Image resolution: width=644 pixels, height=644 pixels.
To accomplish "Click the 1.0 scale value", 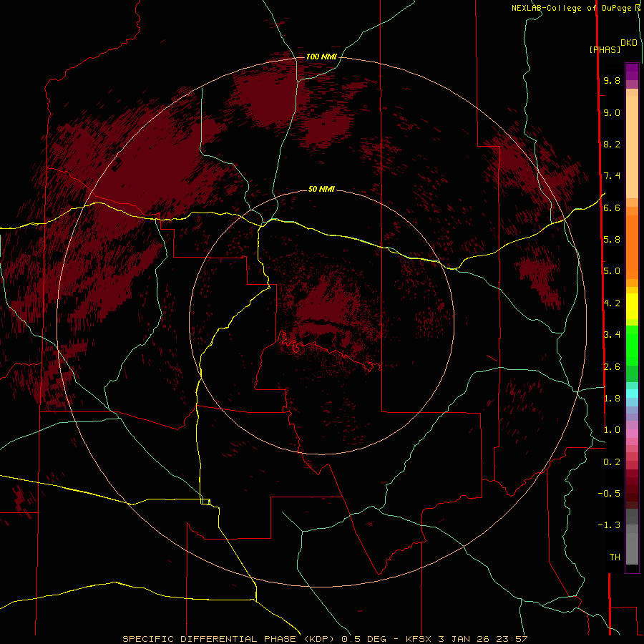I will coord(612,430).
